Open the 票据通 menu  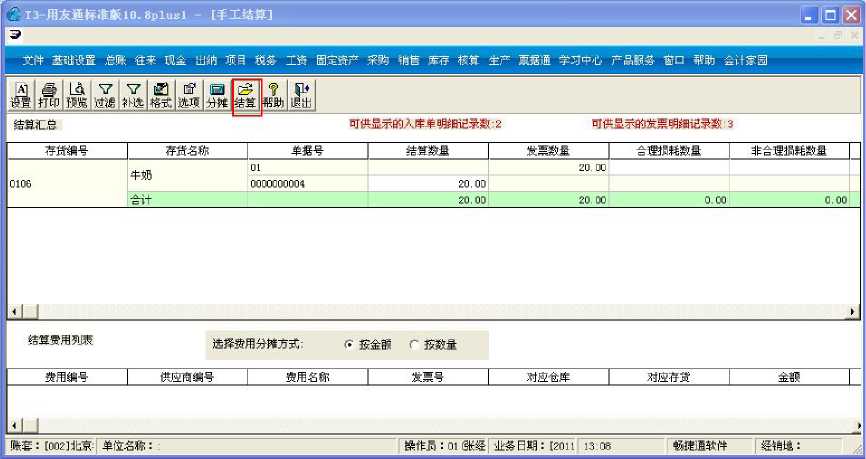click(x=534, y=61)
